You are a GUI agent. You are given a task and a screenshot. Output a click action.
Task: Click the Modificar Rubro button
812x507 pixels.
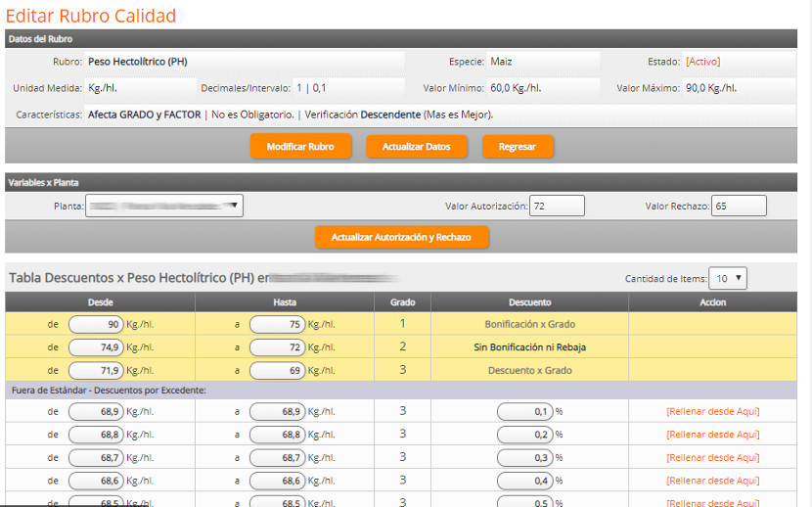point(300,147)
